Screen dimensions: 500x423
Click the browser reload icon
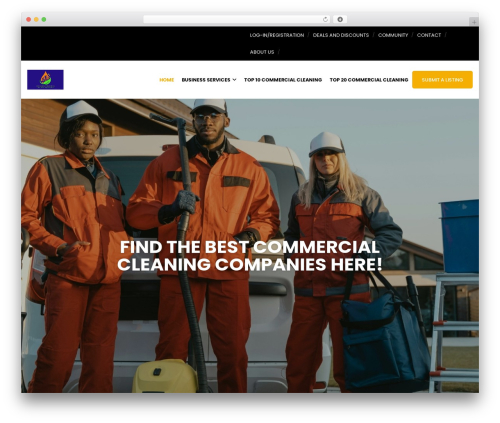coord(325,20)
